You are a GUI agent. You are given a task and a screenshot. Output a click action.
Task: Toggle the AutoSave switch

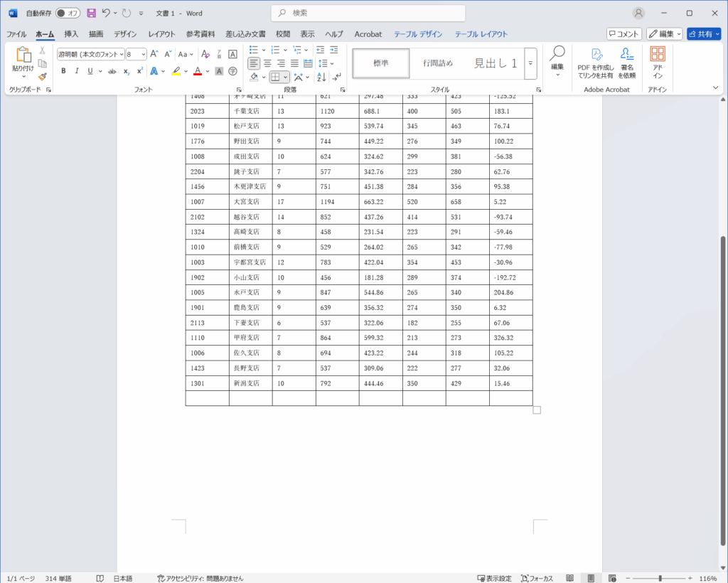coord(68,13)
